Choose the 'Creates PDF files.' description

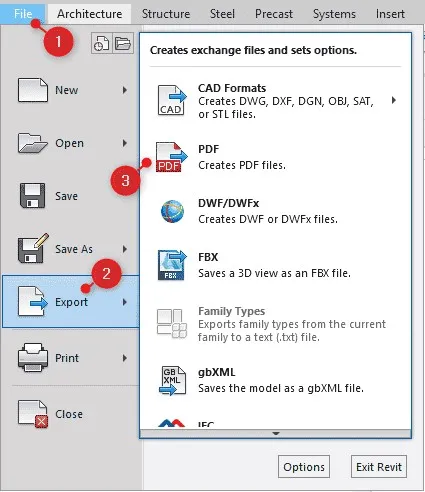[x=242, y=165]
